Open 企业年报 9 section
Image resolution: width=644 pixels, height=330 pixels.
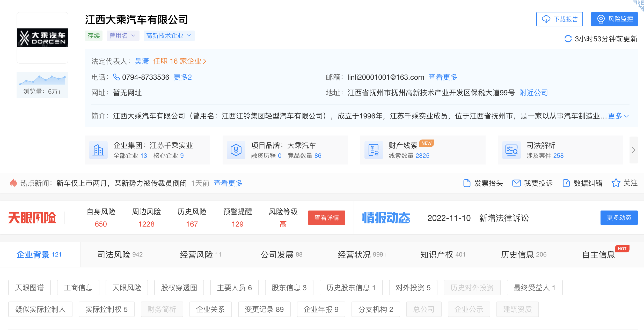(x=321, y=309)
